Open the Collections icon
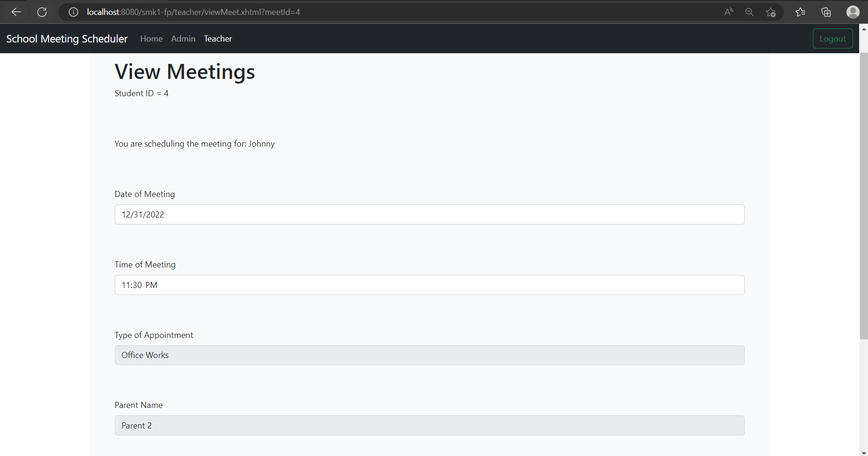868x456 pixels. click(x=826, y=12)
